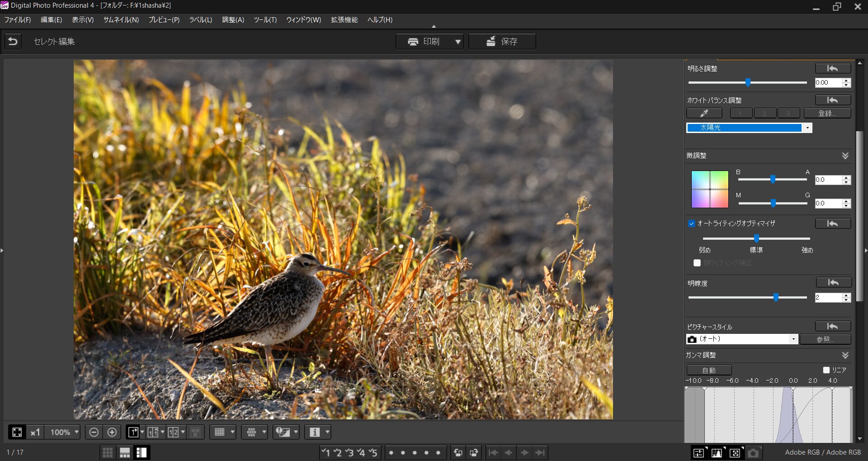Click the 保存 save button
This screenshot has width=868, height=461.
[x=502, y=42]
